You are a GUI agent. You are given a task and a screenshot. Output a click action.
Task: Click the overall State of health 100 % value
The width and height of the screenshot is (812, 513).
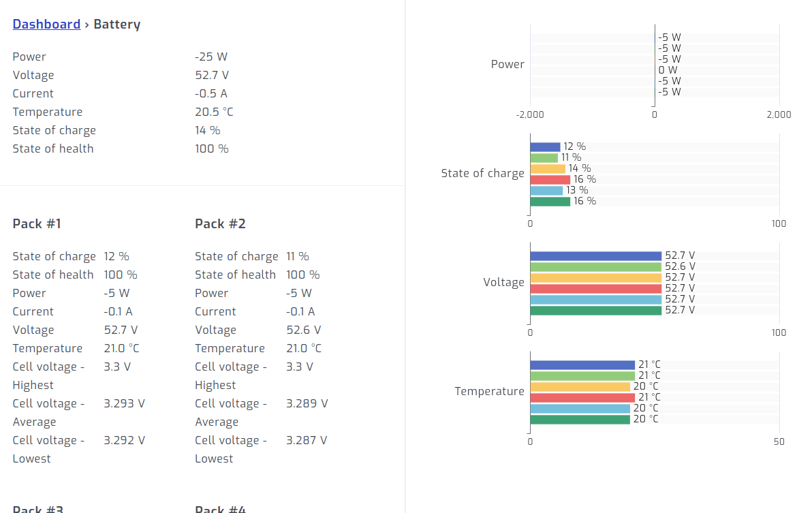(x=212, y=149)
